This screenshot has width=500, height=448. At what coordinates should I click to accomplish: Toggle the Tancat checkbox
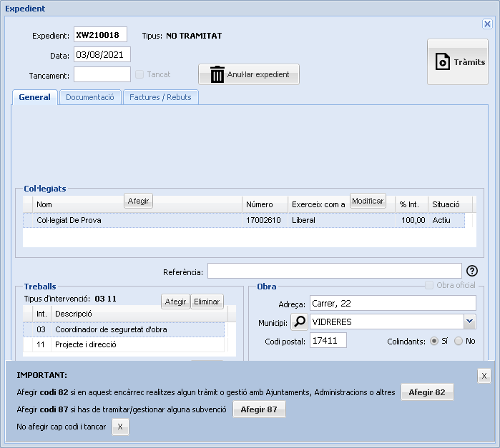[x=139, y=74]
